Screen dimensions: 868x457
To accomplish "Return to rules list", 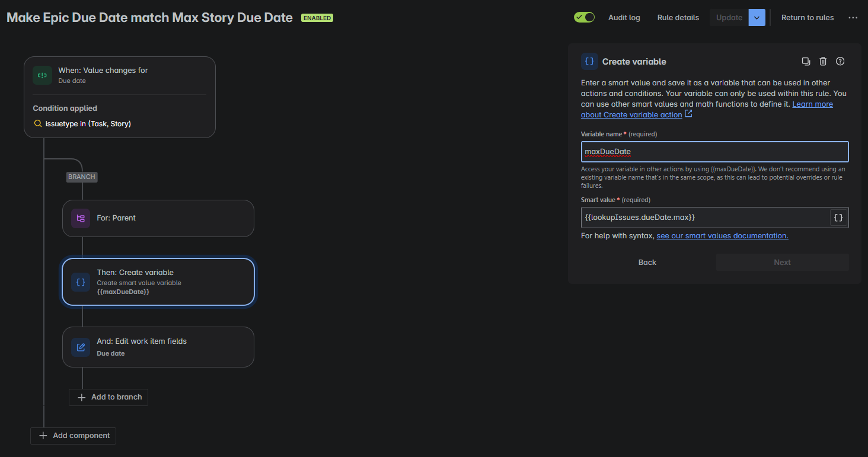I will click(x=808, y=18).
